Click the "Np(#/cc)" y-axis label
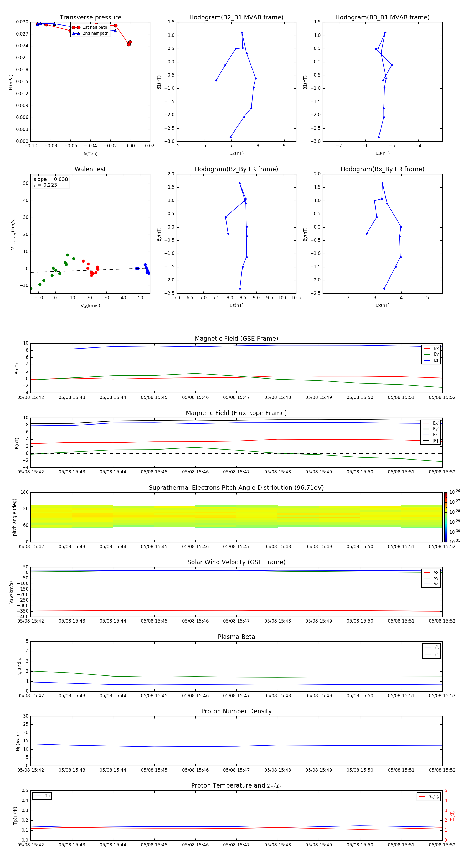 tap(18, 741)
